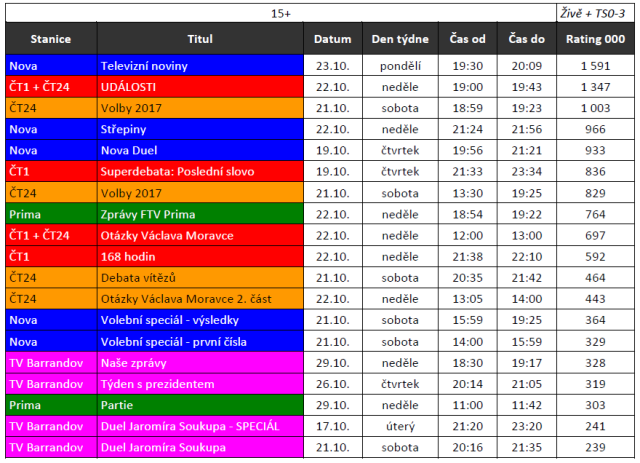This screenshot has width=640, height=463.
Task: Select the Zprávy FTV Prima cell
Action: [200, 214]
